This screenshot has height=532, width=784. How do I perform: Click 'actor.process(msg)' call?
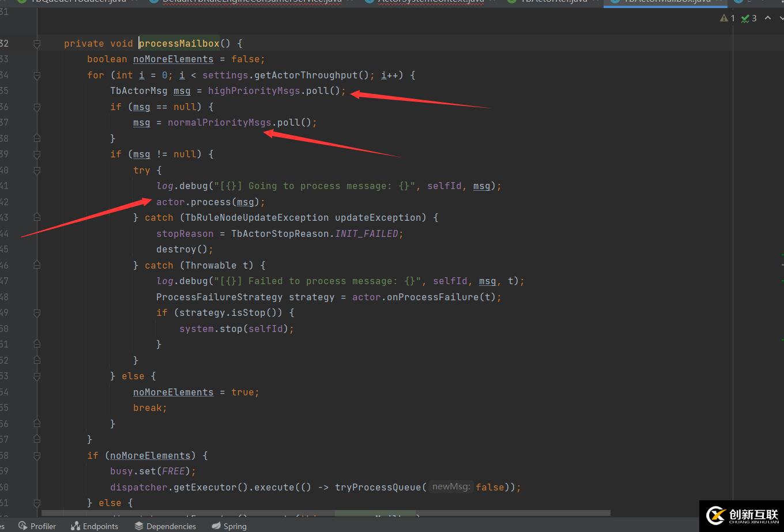tap(210, 202)
